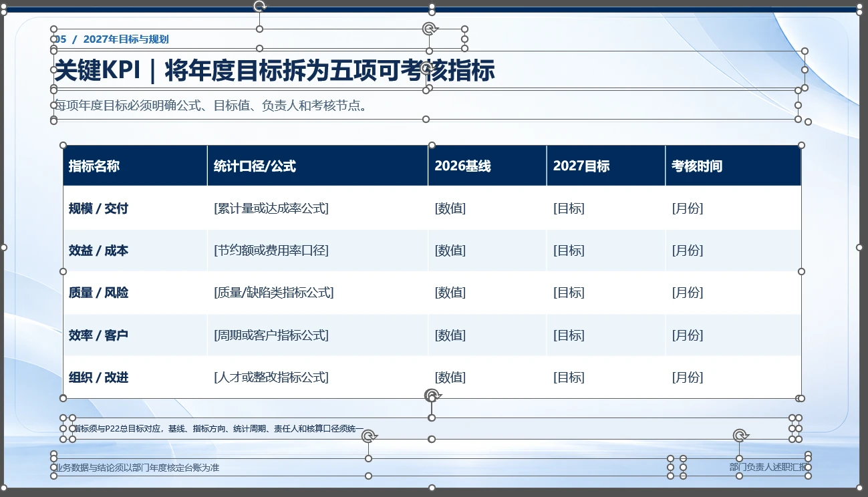The width and height of the screenshot is (868, 497).
Task: Select [目标] in the 效率 / 客户 row
Action: pyautogui.click(x=569, y=335)
